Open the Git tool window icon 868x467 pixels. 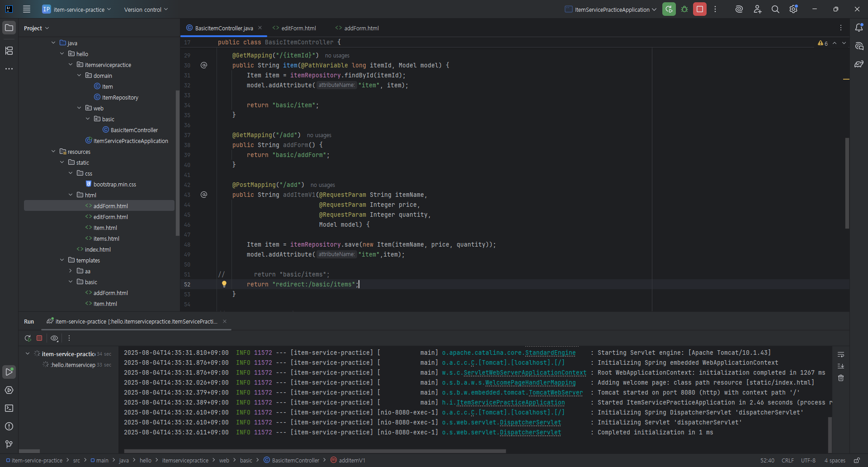[x=9, y=444]
